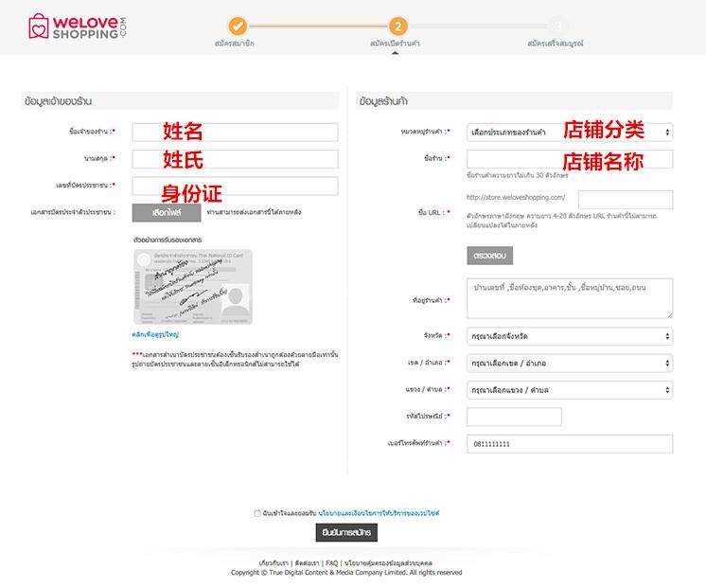Click the grey URL check button
Viewport: 706px width, 588px height.
coord(489,256)
